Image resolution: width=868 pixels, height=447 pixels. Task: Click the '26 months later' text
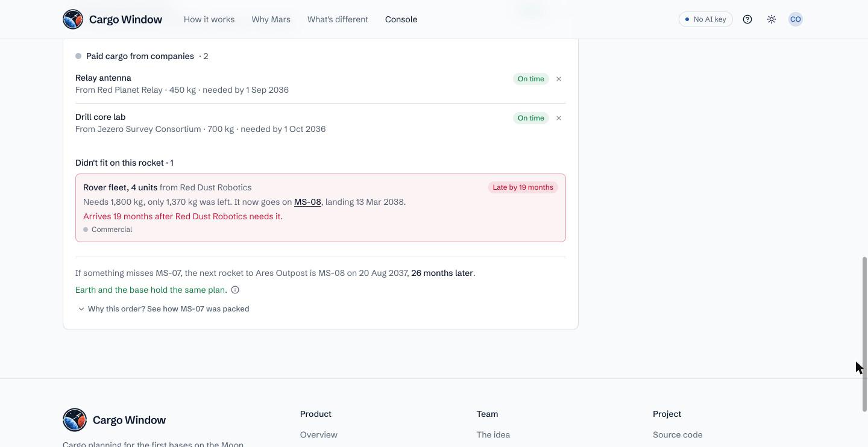pos(442,273)
